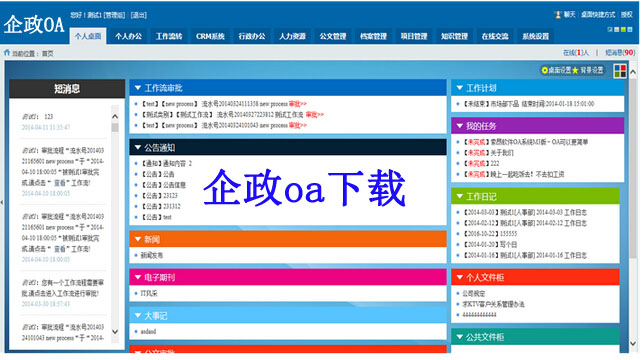Open the 人力资源 tab
Viewport: 641px width, 360px height.
292,36
